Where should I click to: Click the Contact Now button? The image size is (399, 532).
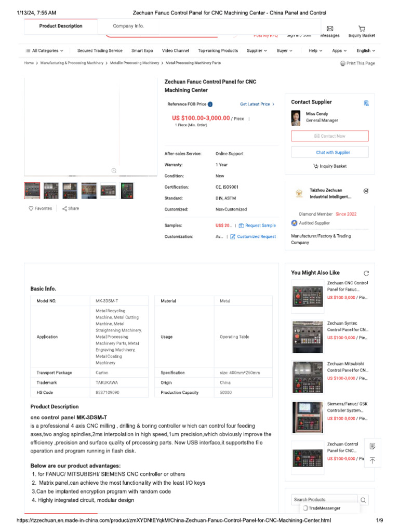click(x=330, y=136)
